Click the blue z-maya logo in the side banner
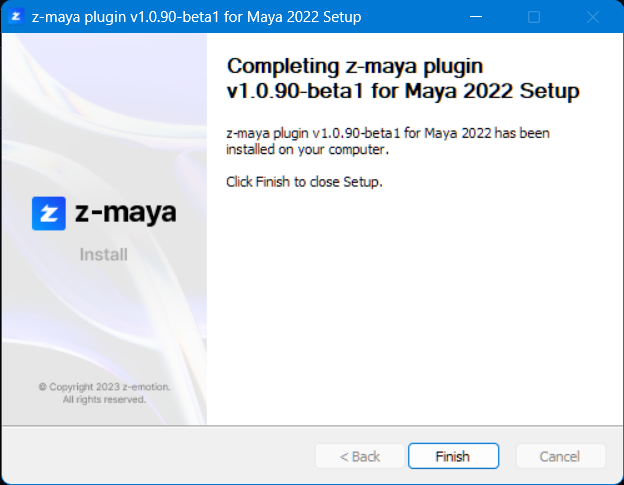This screenshot has height=485, width=624. (48, 213)
